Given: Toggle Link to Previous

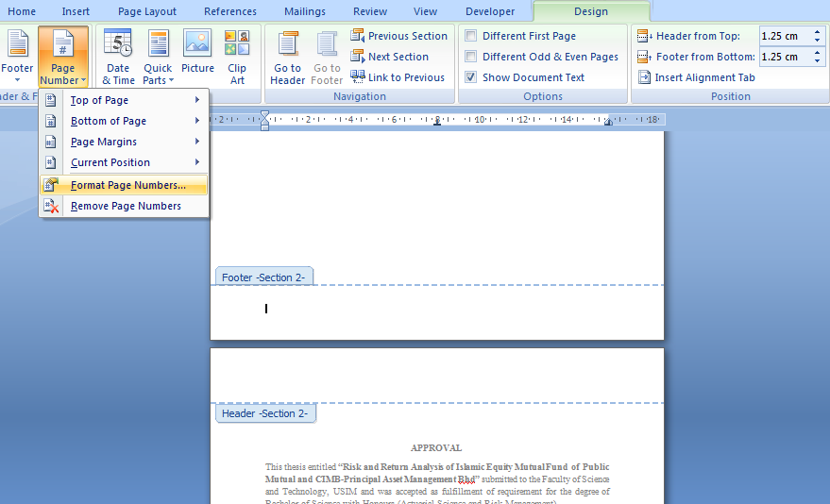Looking at the screenshot, I should tap(398, 77).
